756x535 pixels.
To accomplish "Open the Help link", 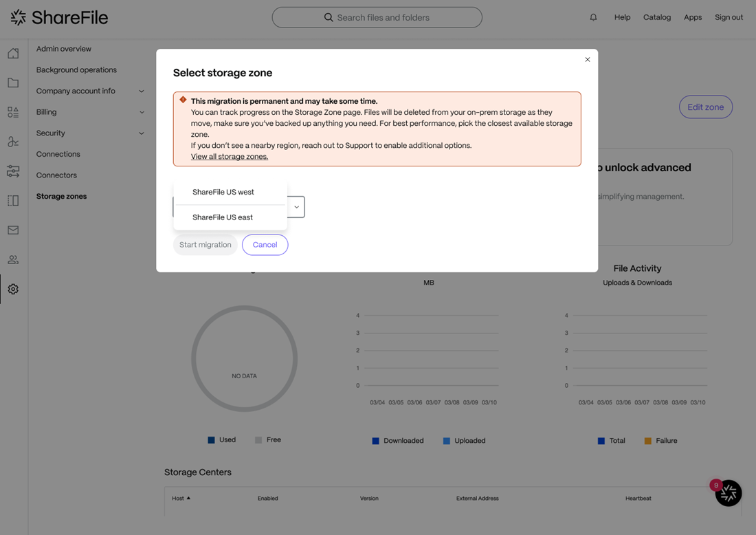I will point(623,17).
